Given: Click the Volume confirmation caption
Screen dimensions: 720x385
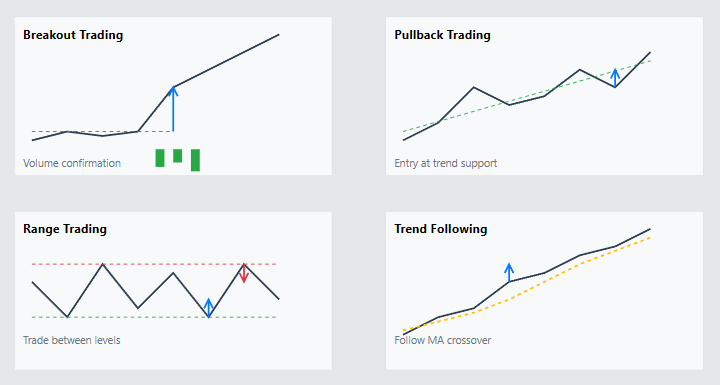Looking at the screenshot, I should click(x=72, y=163).
